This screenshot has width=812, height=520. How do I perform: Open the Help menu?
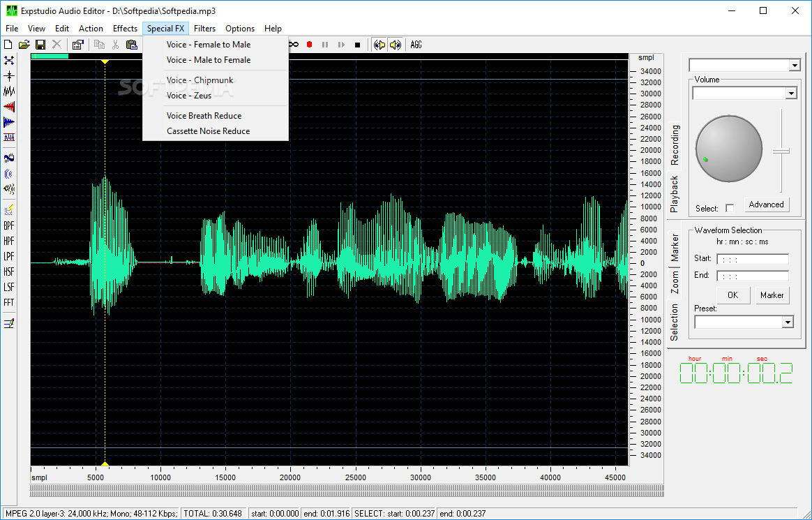pos(273,29)
